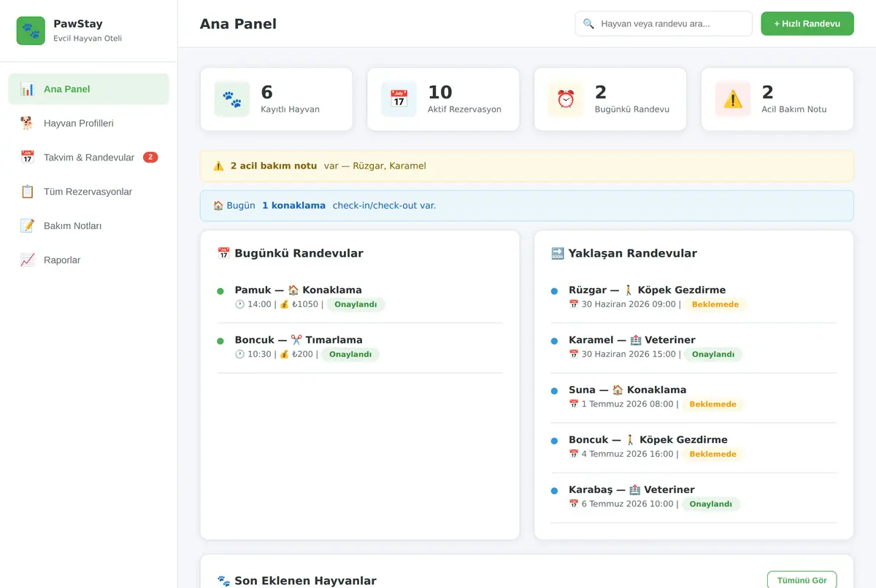Screen dimensions: 876x588
Task: Open Bakım Notları section
Action: [88, 226]
